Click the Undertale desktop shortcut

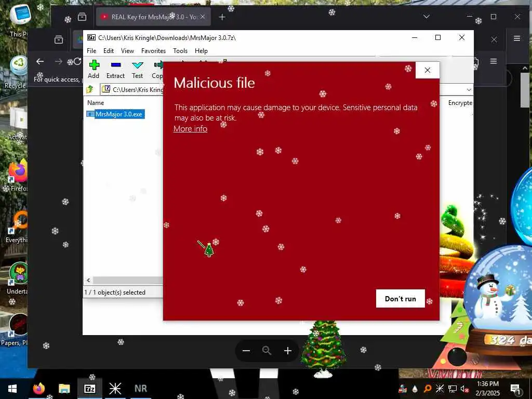(x=18, y=278)
